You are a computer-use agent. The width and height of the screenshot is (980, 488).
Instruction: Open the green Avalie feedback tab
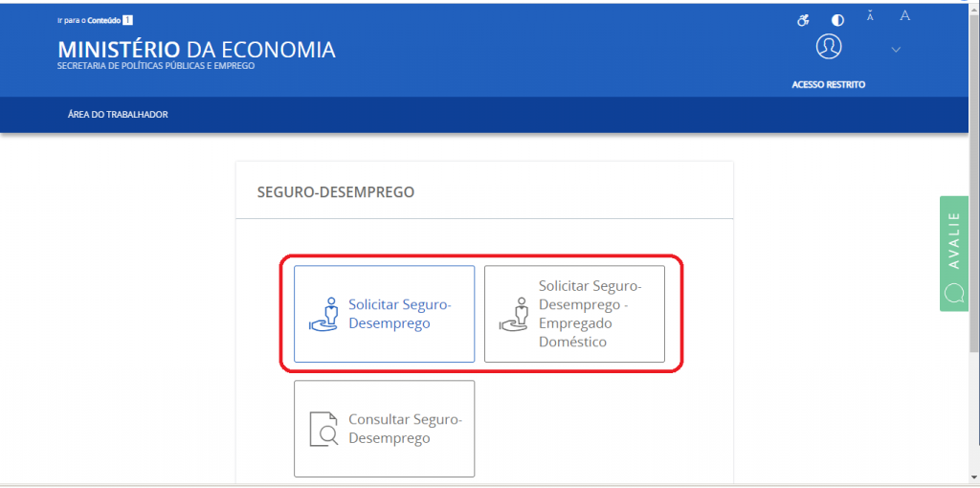954,254
